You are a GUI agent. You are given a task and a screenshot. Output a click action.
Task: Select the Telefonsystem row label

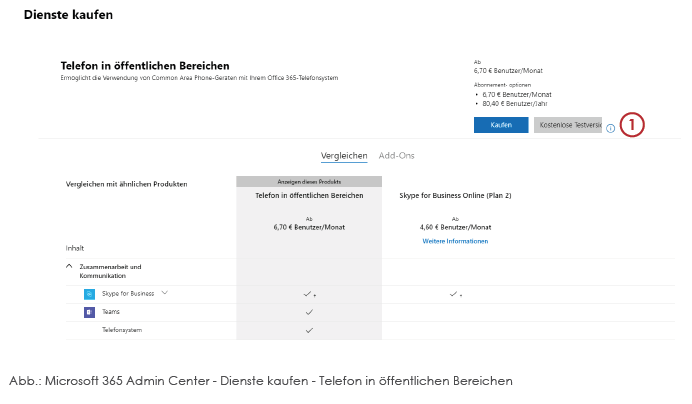(122, 330)
